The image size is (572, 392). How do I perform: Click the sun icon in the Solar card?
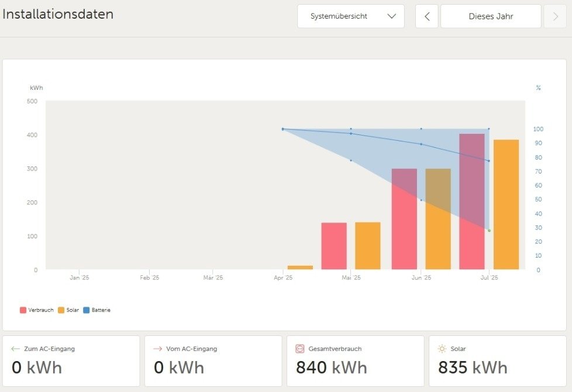pos(442,349)
